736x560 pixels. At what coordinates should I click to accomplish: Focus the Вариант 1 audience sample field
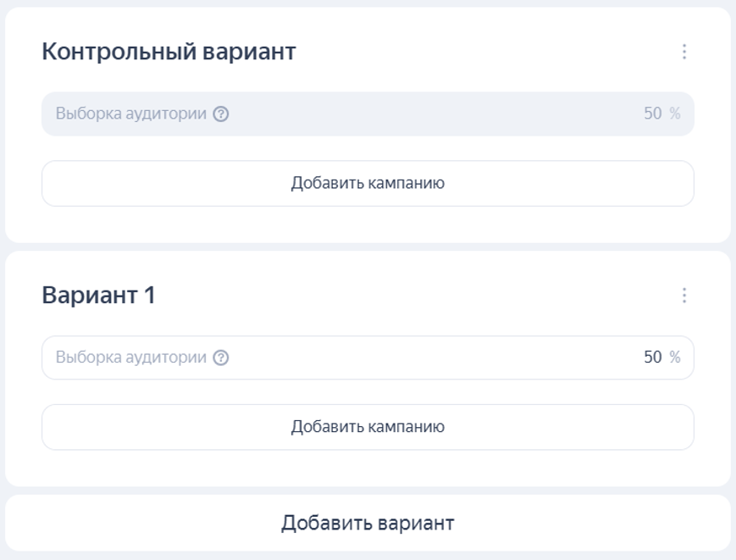point(423,358)
